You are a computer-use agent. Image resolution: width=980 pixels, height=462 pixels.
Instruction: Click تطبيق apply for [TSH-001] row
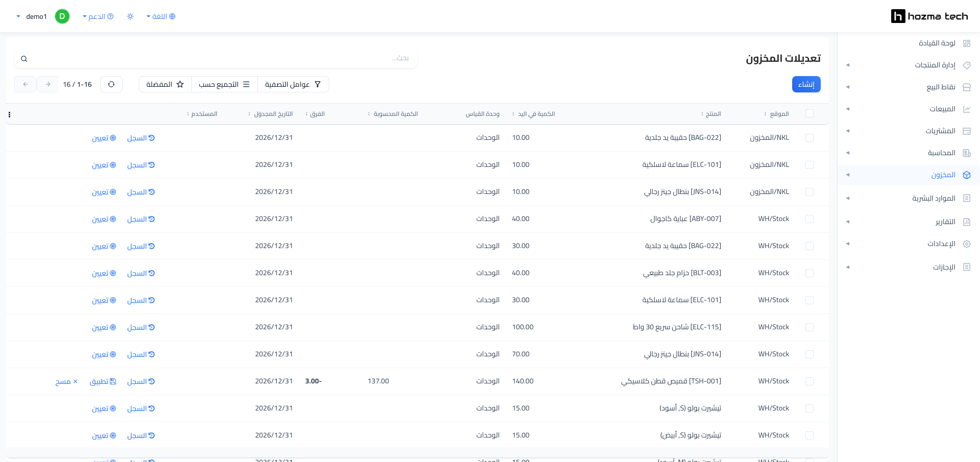[x=103, y=381]
